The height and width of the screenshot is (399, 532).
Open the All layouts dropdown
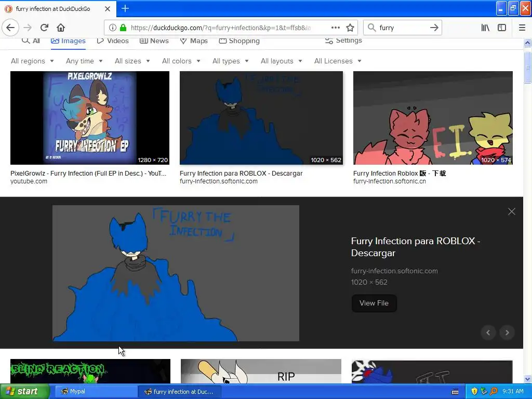pos(282,61)
